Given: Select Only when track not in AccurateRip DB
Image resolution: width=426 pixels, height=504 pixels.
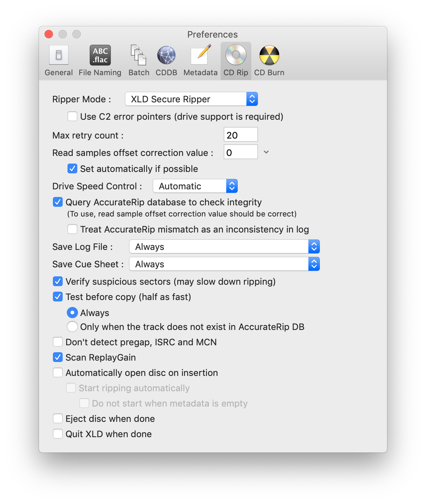Looking at the screenshot, I should 72,327.
